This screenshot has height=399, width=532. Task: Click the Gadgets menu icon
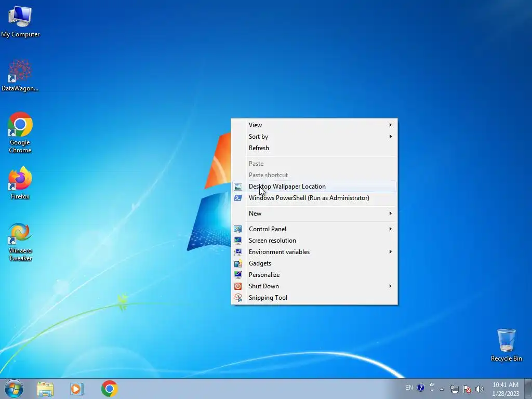[x=238, y=263]
